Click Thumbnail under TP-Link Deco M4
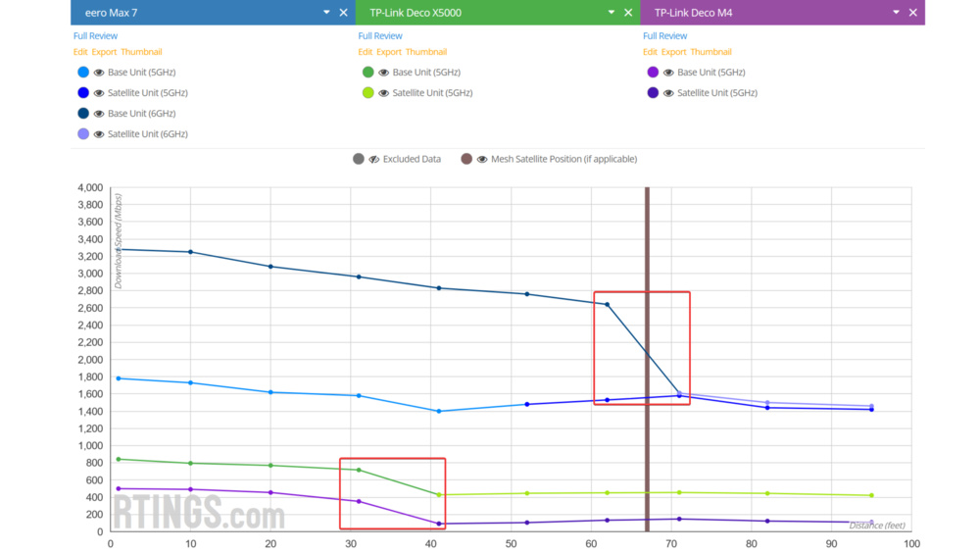This screenshot has width=980, height=552. pyautogui.click(x=710, y=52)
